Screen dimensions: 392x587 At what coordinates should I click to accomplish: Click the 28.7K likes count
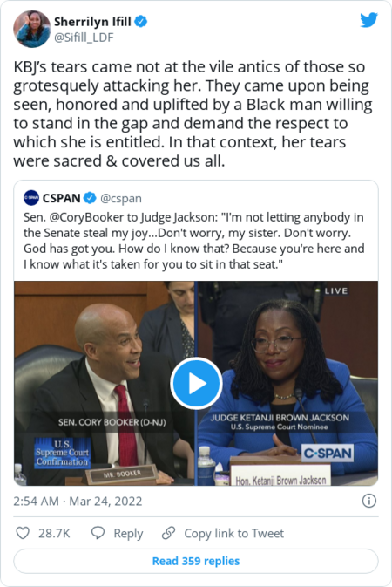[x=54, y=533]
